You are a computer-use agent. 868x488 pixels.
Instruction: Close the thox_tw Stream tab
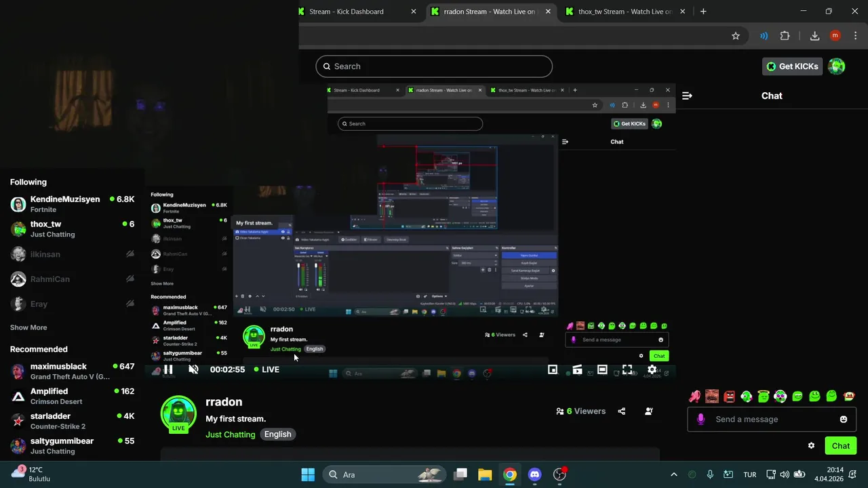point(683,12)
